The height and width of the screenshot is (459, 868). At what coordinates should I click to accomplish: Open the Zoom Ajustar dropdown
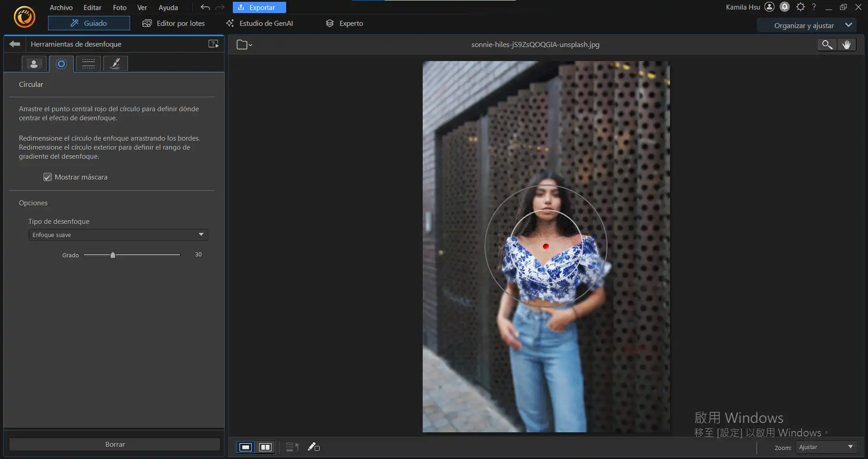click(x=826, y=447)
